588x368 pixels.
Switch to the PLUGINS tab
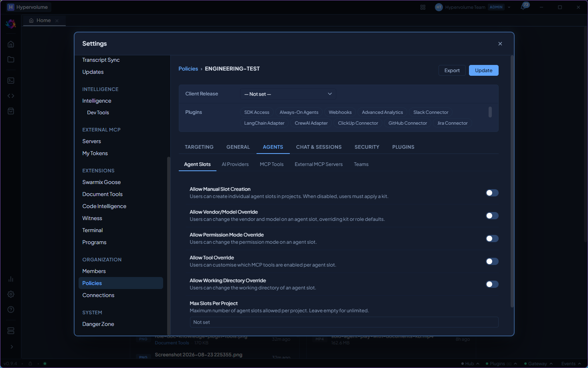pos(403,147)
